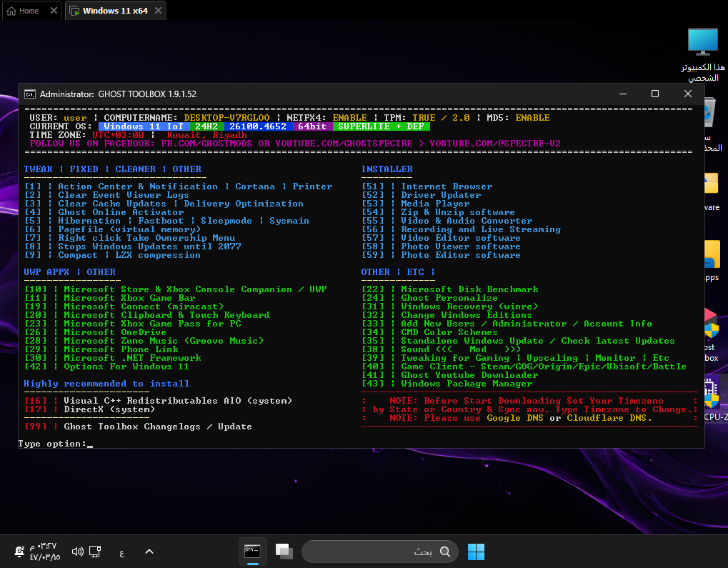Click the search magnifier icon in the taskbar
The image size is (728, 568).
pyautogui.click(x=445, y=552)
